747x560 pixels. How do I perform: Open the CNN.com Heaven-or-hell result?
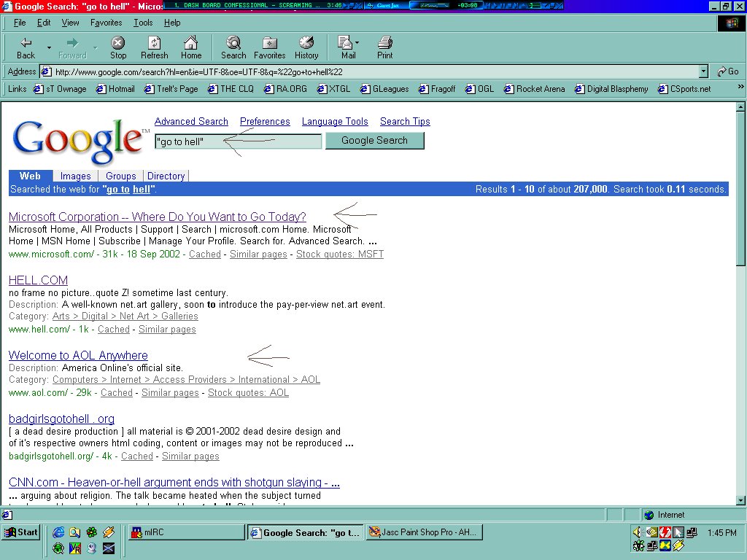tap(174, 483)
